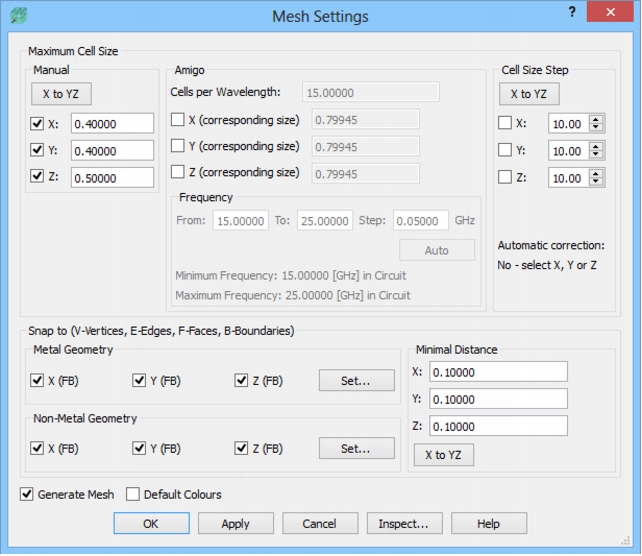Image resolution: width=642 pixels, height=556 pixels.
Task: Decrease Cell Size Step X value
Action: 596,127
